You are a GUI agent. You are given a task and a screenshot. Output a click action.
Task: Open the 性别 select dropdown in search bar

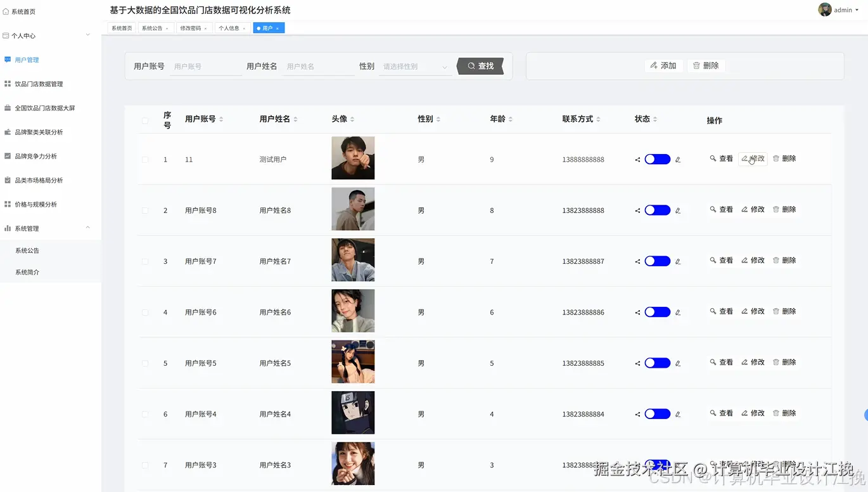click(x=415, y=67)
